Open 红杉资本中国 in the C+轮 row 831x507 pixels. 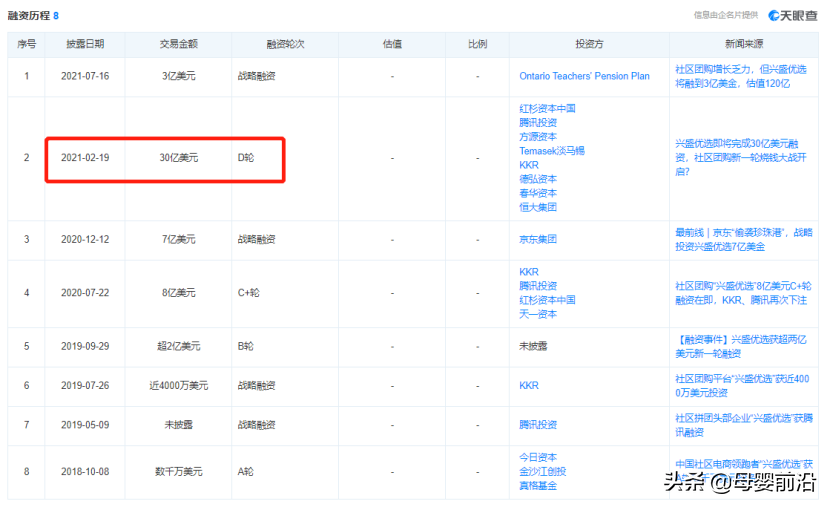(x=547, y=300)
